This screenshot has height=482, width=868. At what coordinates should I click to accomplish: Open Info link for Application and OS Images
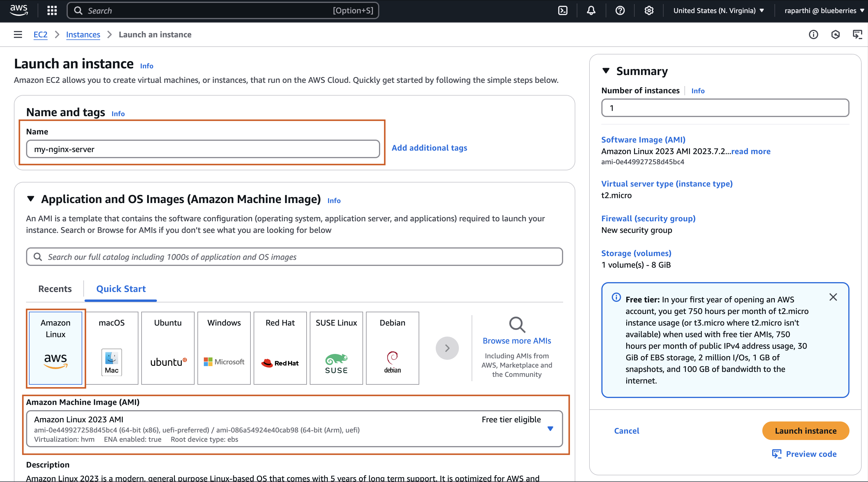click(334, 200)
